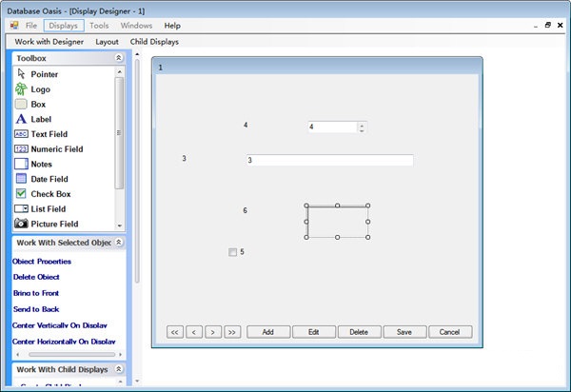Open the Layout submenu
This screenshot has height=392, width=571.
(107, 42)
